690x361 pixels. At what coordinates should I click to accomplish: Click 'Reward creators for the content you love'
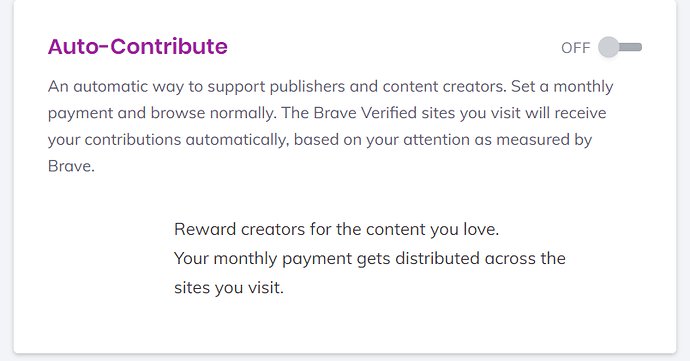coord(336,229)
